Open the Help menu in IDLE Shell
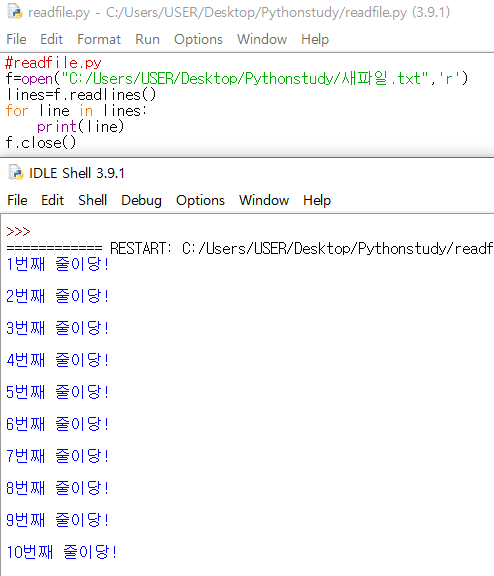494x576 pixels. (x=317, y=201)
